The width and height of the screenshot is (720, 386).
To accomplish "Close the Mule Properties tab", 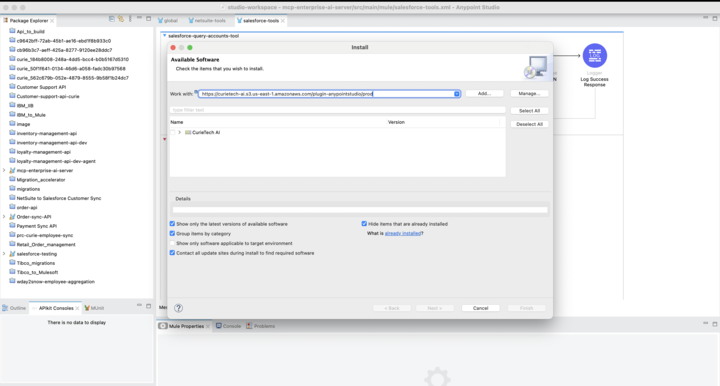I will 208,326.
